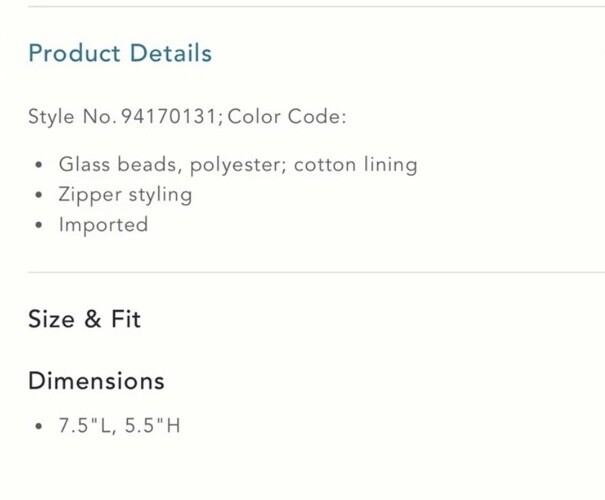Click the '5.5"H' height value

(153, 426)
